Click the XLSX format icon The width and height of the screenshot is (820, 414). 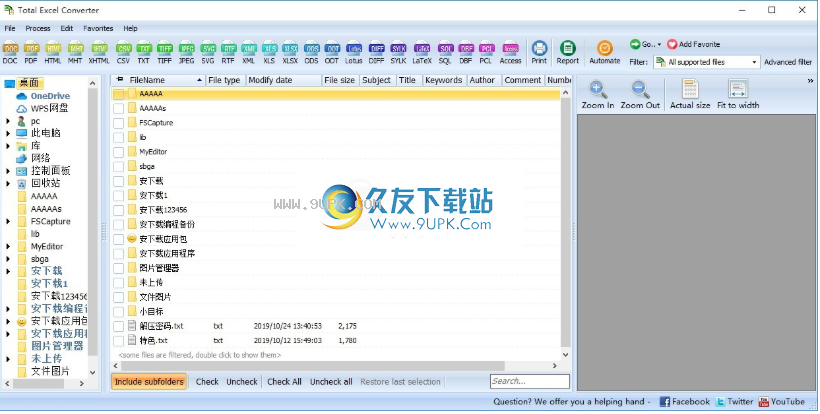click(290, 52)
